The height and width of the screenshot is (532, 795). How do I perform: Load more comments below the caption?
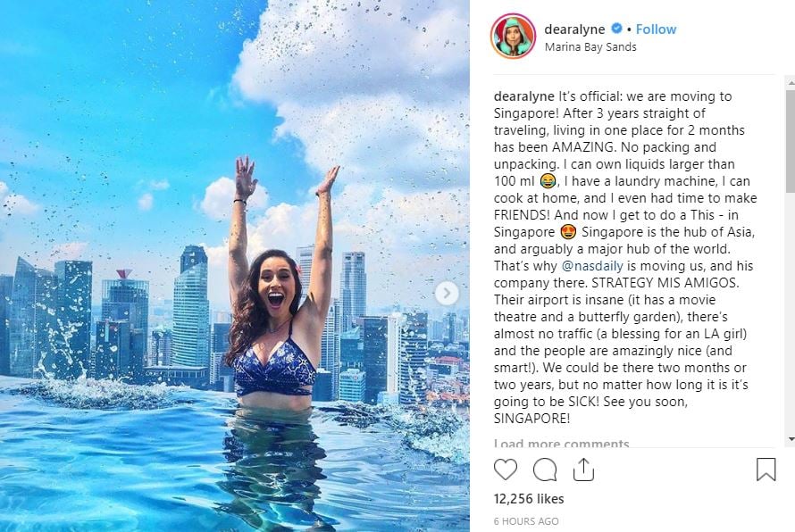[561, 443]
